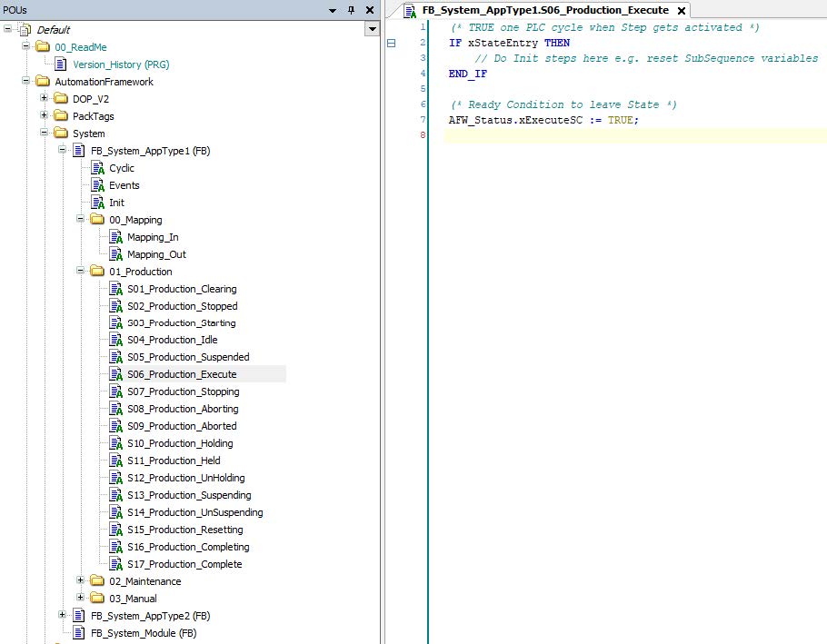This screenshot has width=827, height=644.
Task: Click the Mapping_In action icon
Action: tap(115, 237)
